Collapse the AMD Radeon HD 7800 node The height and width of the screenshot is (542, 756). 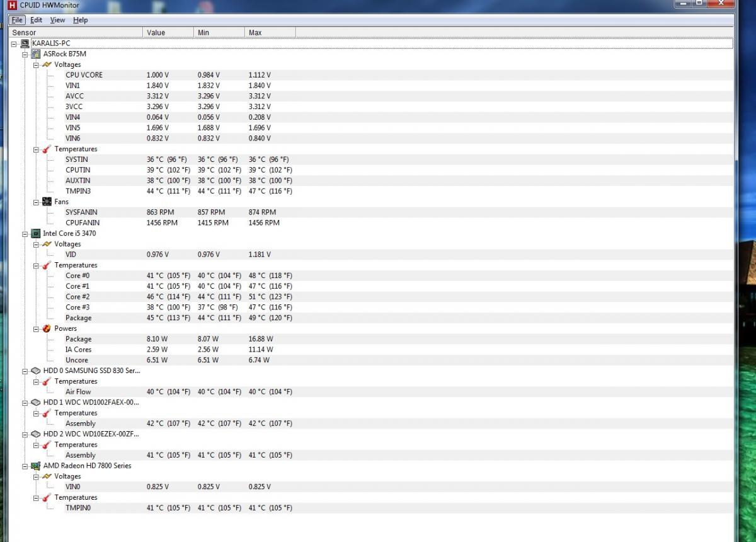(25, 466)
